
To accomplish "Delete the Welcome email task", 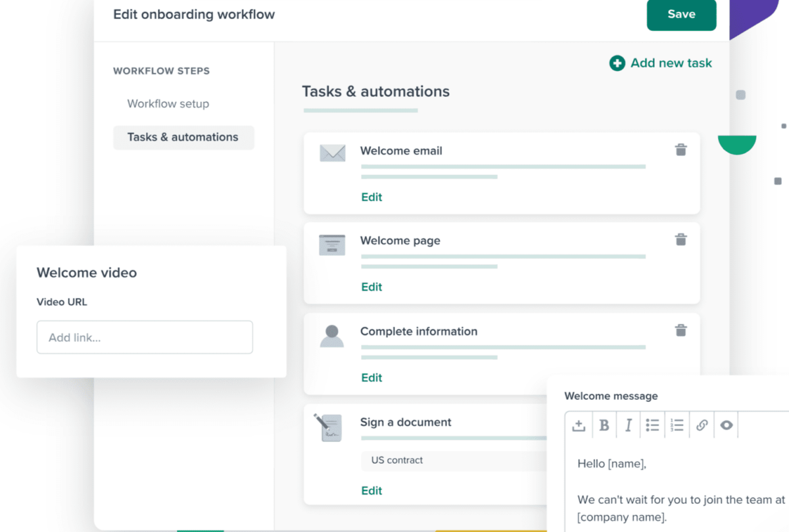I will [681, 150].
